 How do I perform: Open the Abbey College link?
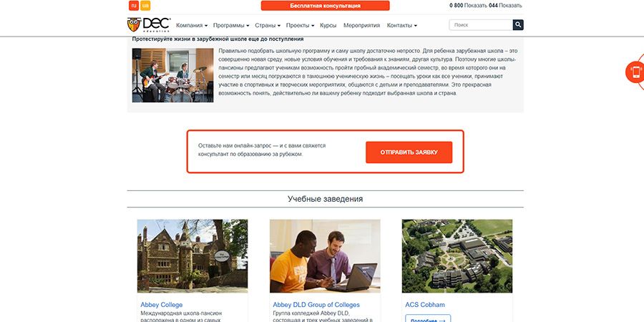click(x=162, y=305)
